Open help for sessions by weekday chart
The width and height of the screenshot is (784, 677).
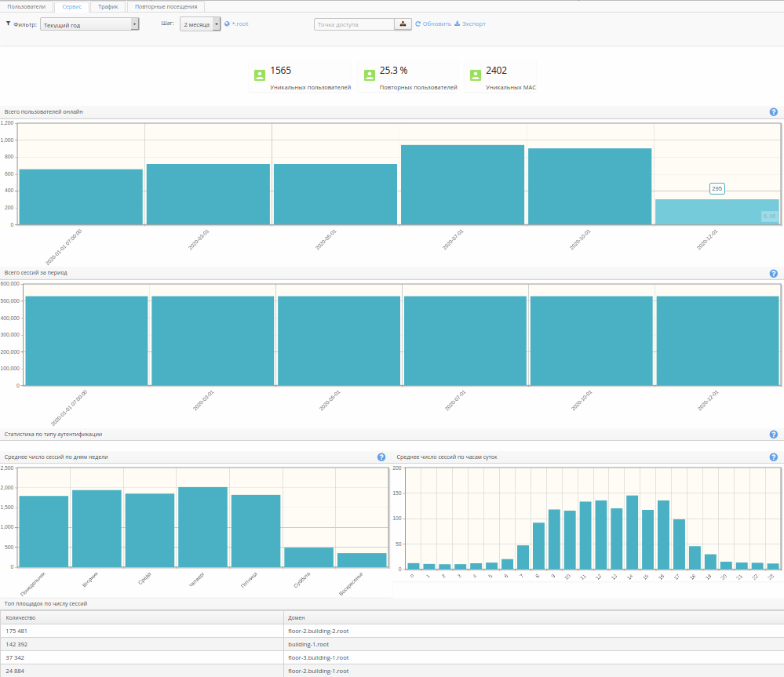(x=381, y=457)
